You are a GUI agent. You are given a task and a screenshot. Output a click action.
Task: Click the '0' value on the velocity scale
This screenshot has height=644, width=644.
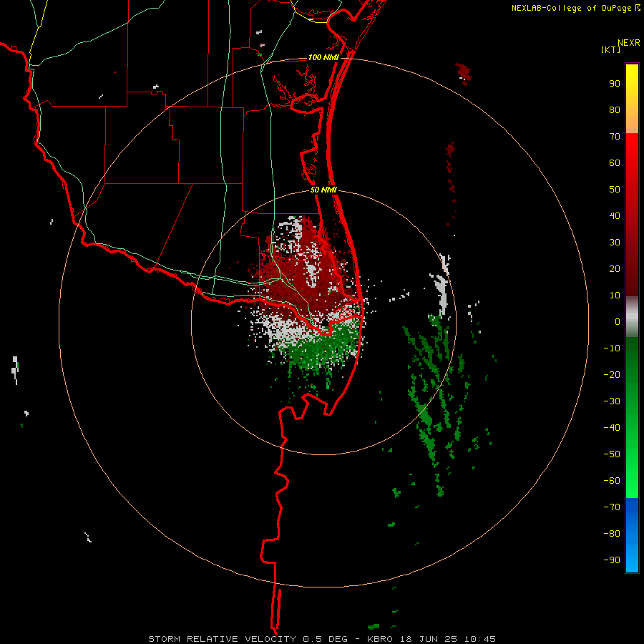tap(618, 321)
